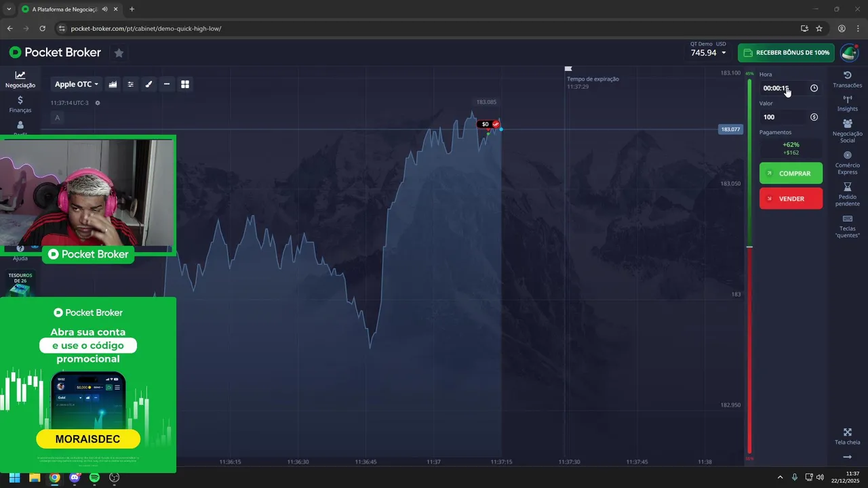Image resolution: width=868 pixels, height=488 pixels.
Task: Open the Chrome menu three dots
Action: point(858,28)
